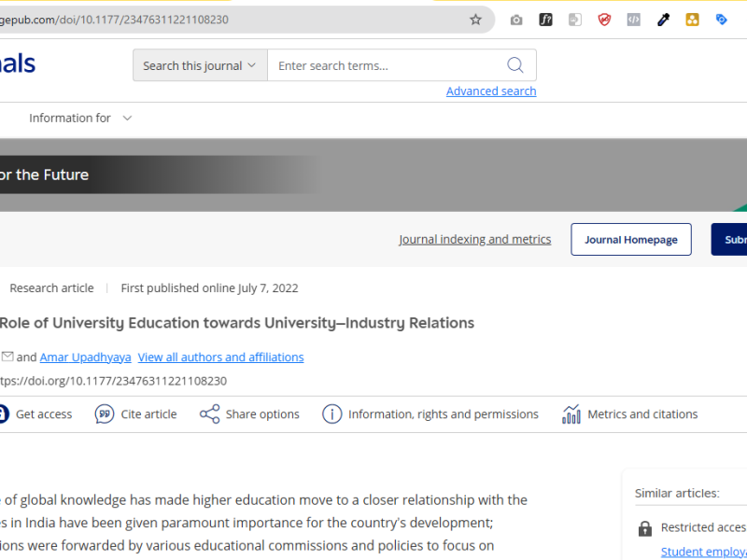The width and height of the screenshot is (747, 560).
Task: Click the magnifying glass search icon
Action: click(515, 65)
